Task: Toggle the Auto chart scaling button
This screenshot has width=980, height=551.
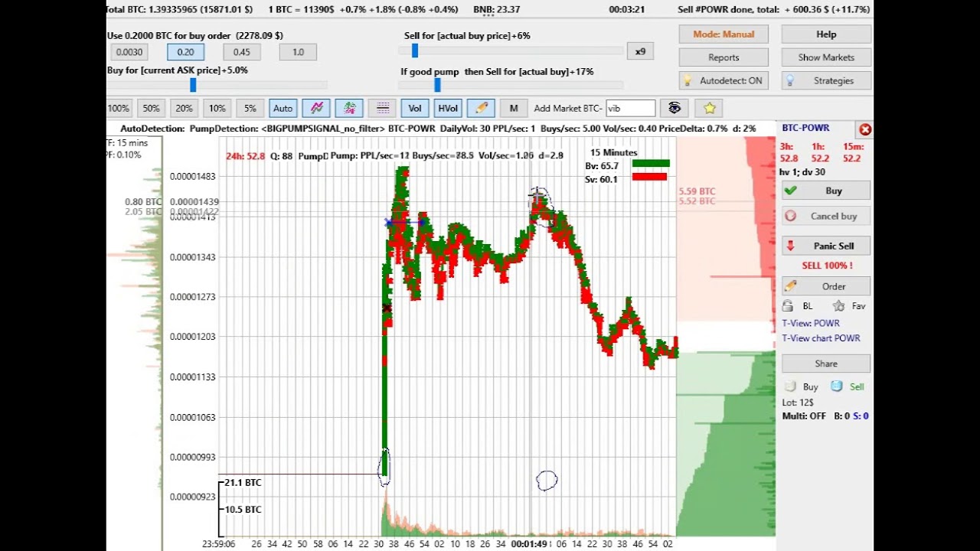Action: [x=283, y=108]
